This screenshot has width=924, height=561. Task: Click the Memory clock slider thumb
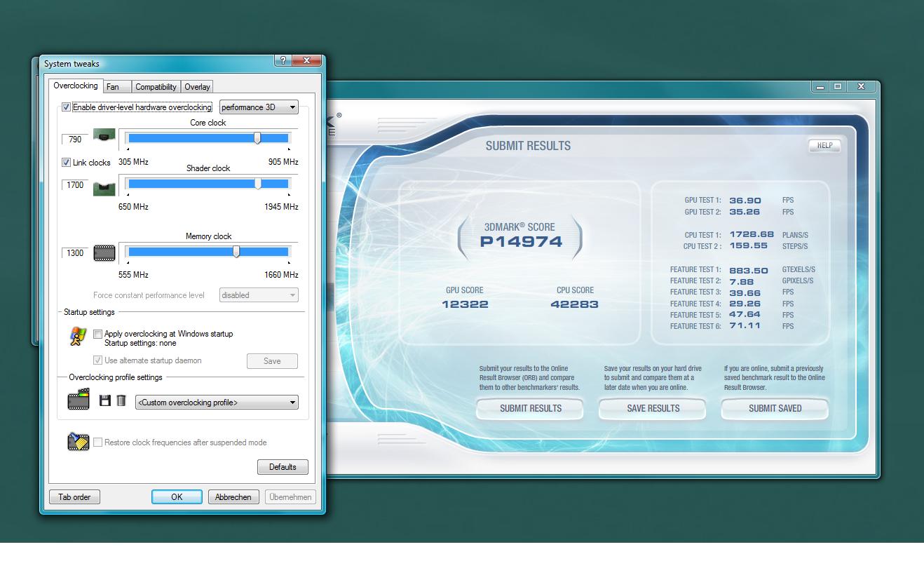pyautogui.click(x=236, y=252)
